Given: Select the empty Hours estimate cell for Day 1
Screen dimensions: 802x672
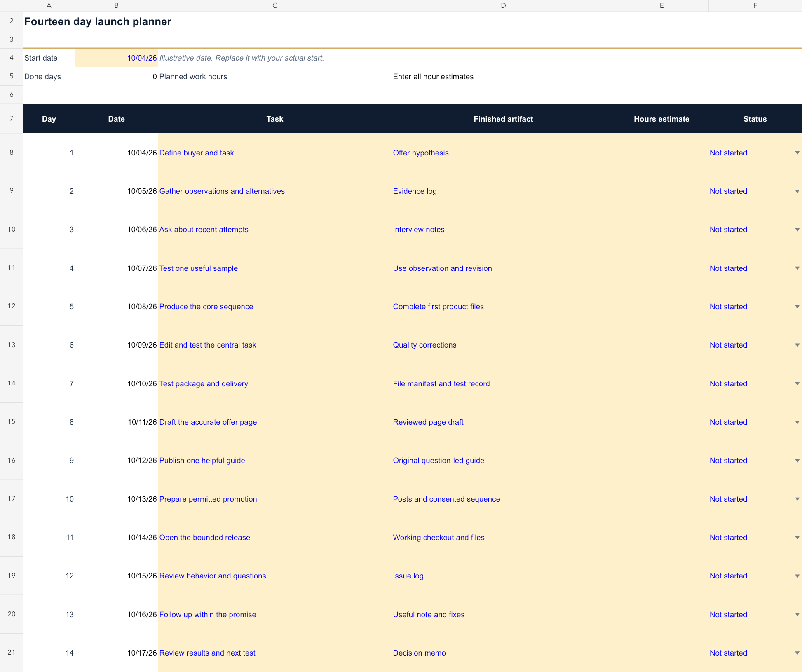Looking at the screenshot, I should [661, 153].
